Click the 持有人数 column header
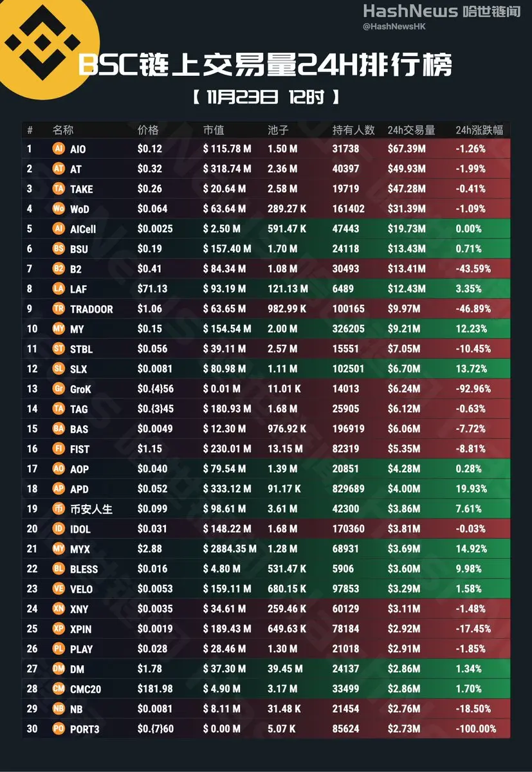Image resolution: width=532 pixels, height=772 pixels. coord(353,130)
